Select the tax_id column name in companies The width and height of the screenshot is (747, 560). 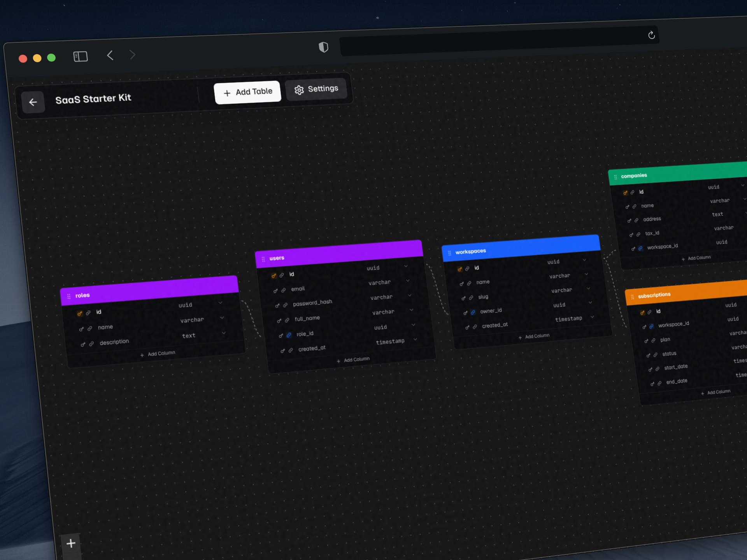click(652, 233)
